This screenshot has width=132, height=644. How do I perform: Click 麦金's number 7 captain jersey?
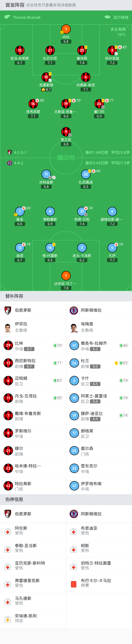click(20, 212)
